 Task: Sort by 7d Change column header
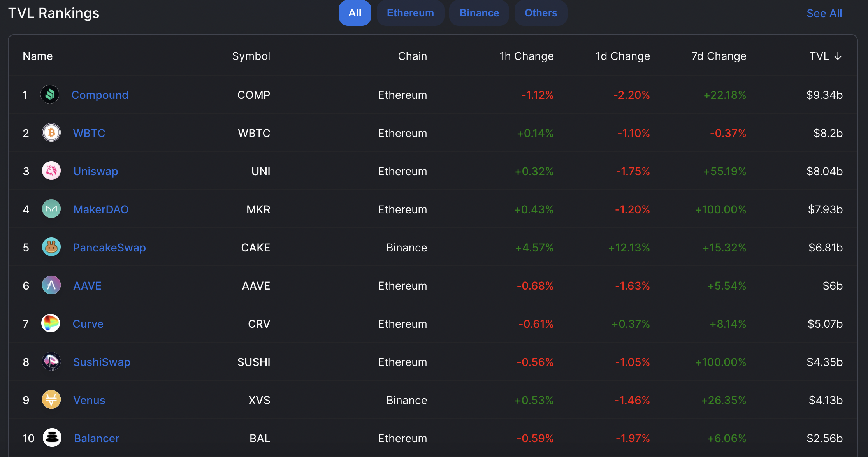pyautogui.click(x=719, y=56)
